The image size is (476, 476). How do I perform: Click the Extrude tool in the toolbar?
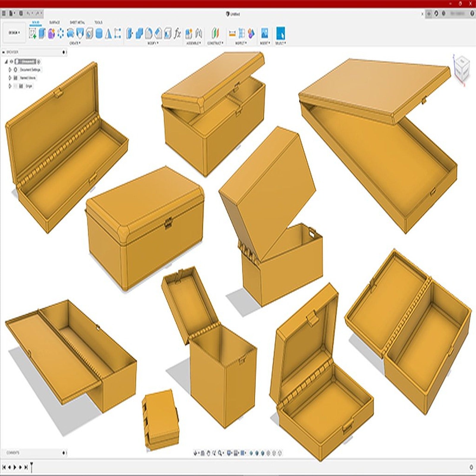[x=42, y=34]
